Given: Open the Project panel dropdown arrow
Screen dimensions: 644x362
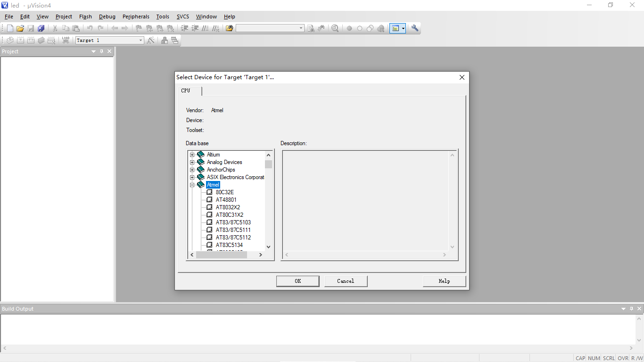Looking at the screenshot, I should point(93,51).
